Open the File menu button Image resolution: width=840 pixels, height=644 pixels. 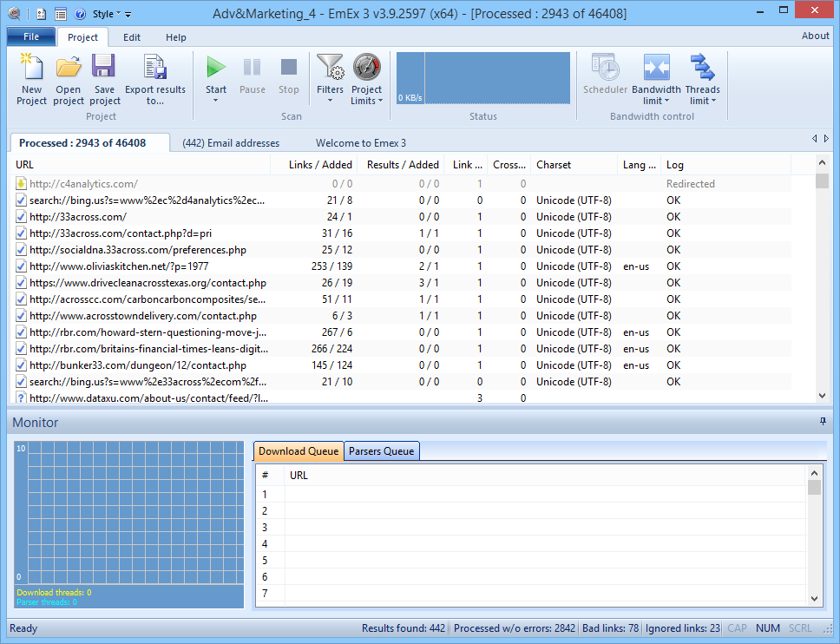pos(31,36)
